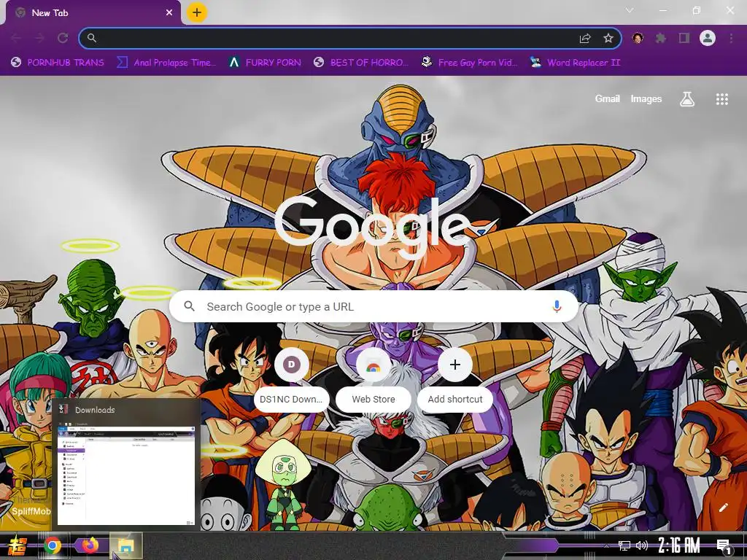This screenshot has height=560, width=747.
Task: Open the 2:16 AM clock
Action: click(x=679, y=545)
